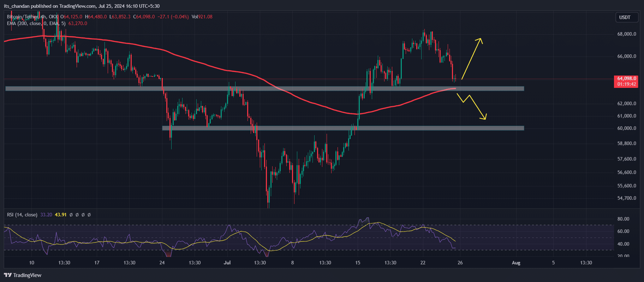644x282 pixels.
Task: Click the open value O64,125.0
Action: point(71,17)
